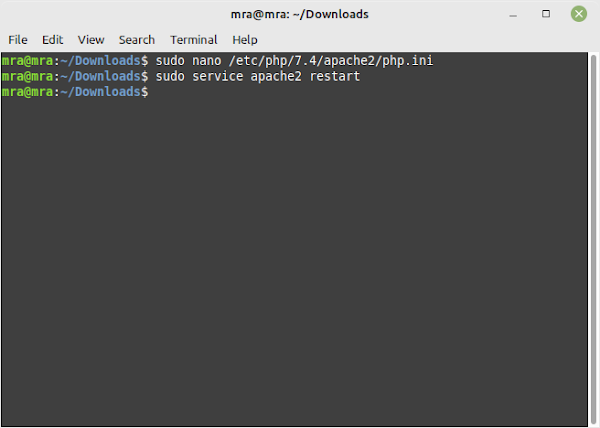Open the Search menu
The width and height of the screenshot is (600, 428).
tap(137, 40)
